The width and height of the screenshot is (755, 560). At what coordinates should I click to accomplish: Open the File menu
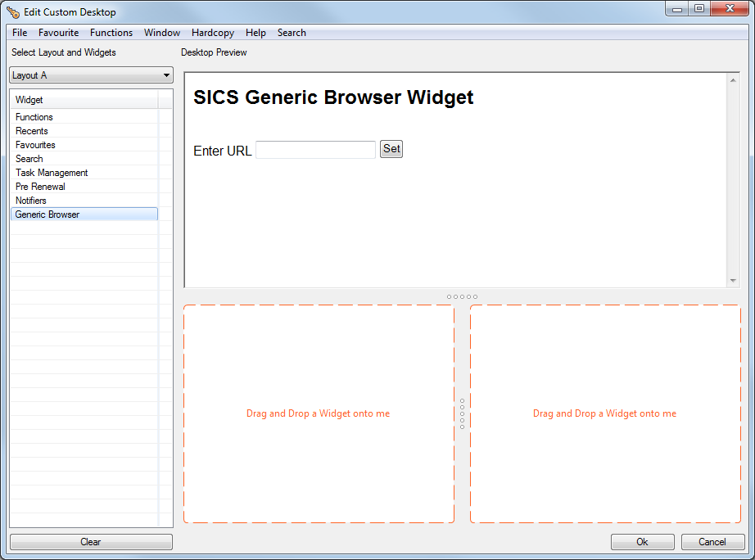(x=19, y=33)
